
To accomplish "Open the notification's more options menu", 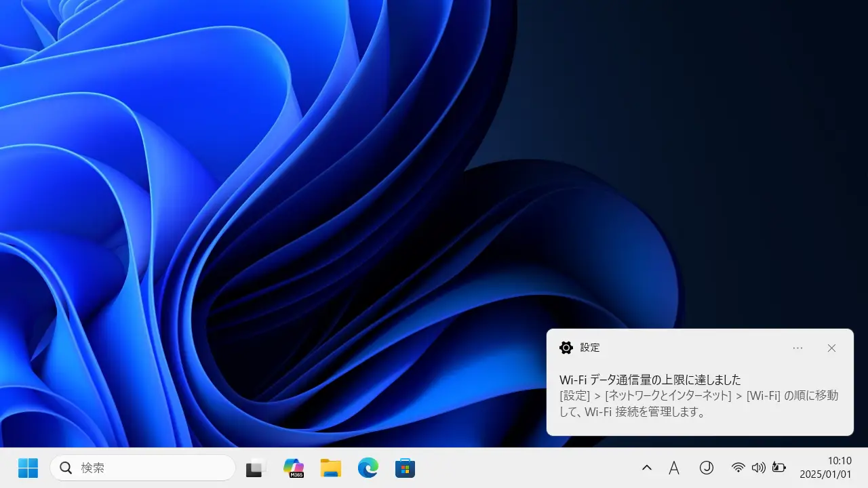I will [797, 348].
